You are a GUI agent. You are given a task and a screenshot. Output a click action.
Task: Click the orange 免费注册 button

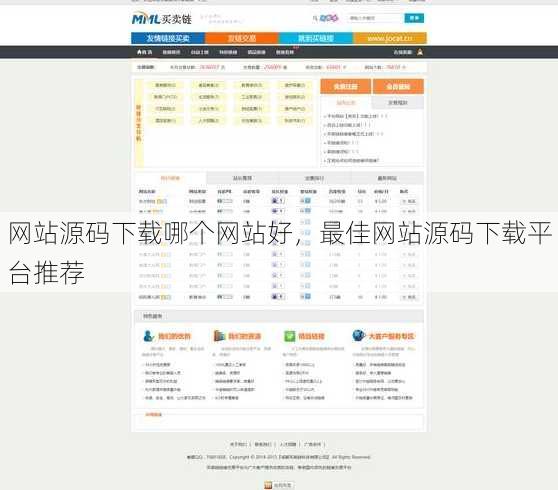[346, 86]
